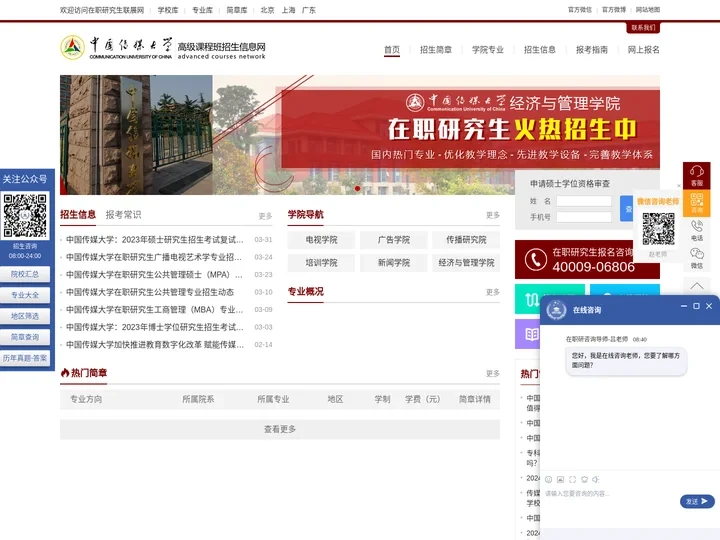Click the red carousel dot on banner
720x540 pixels.
point(358,188)
